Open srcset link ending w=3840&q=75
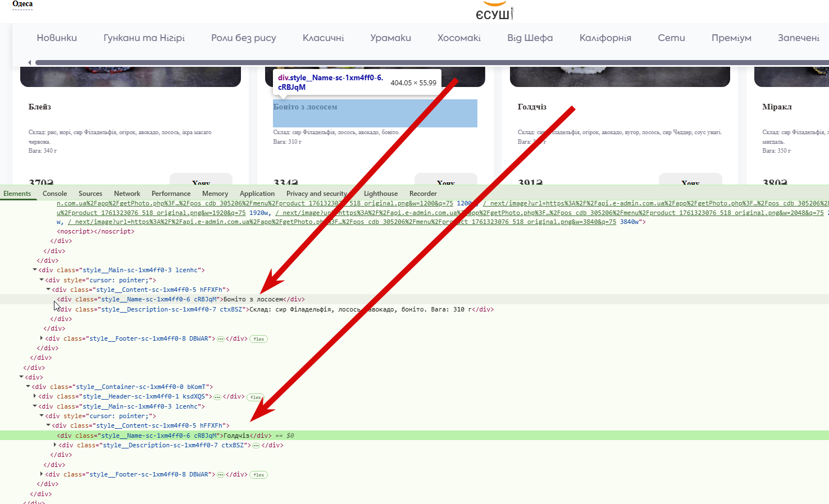Screen dimensions: 829x504 point(342,222)
